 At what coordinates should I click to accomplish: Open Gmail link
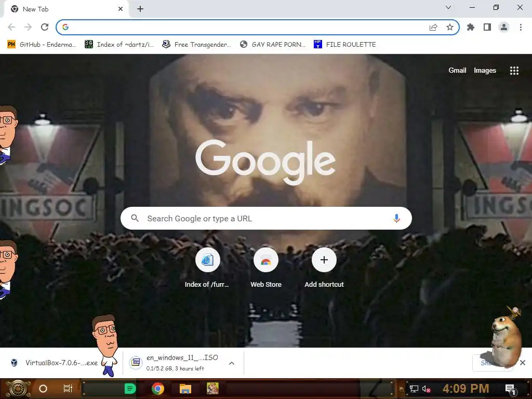click(x=457, y=70)
